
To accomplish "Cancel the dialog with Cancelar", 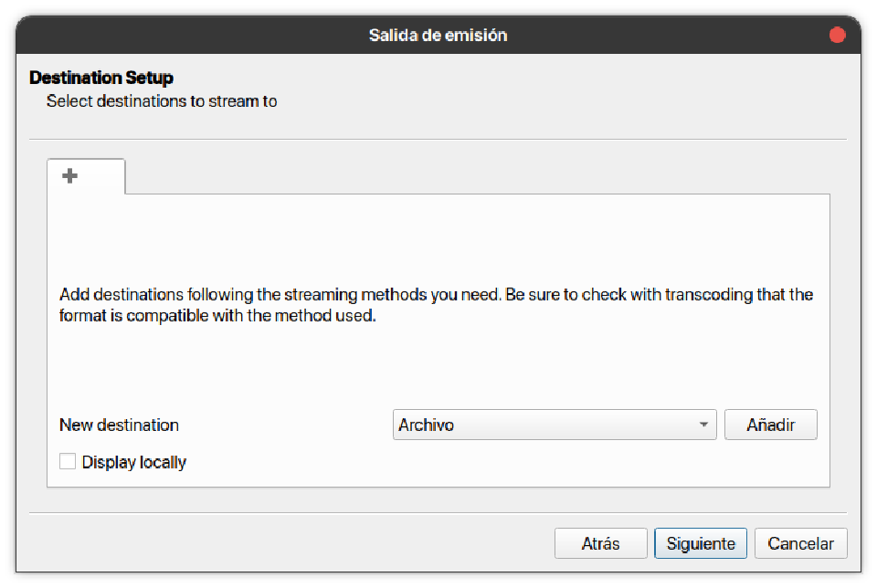I will click(800, 543).
